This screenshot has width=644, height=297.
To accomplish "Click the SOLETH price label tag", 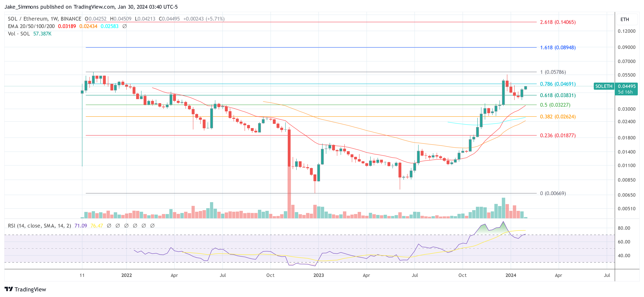I will pyautogui.click(x=604, y=86).
